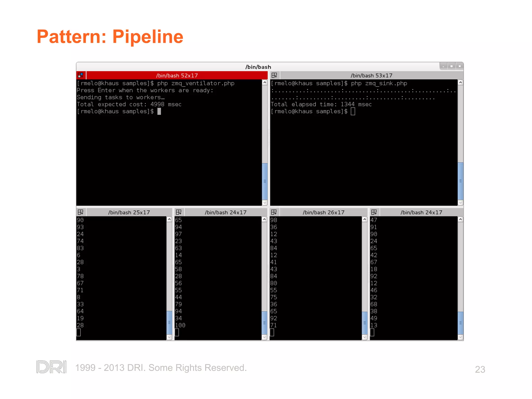Click scrollbar thumb in worker terminal ending with 100
The image size is (532, 399).
(x=264, y=323)
